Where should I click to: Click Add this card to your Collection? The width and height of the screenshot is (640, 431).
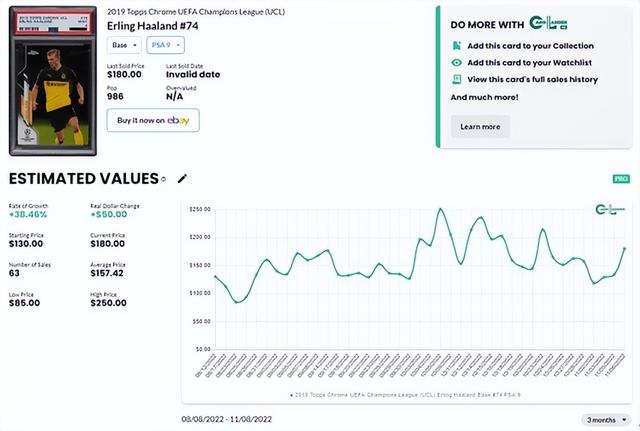[x=530, y=46]
